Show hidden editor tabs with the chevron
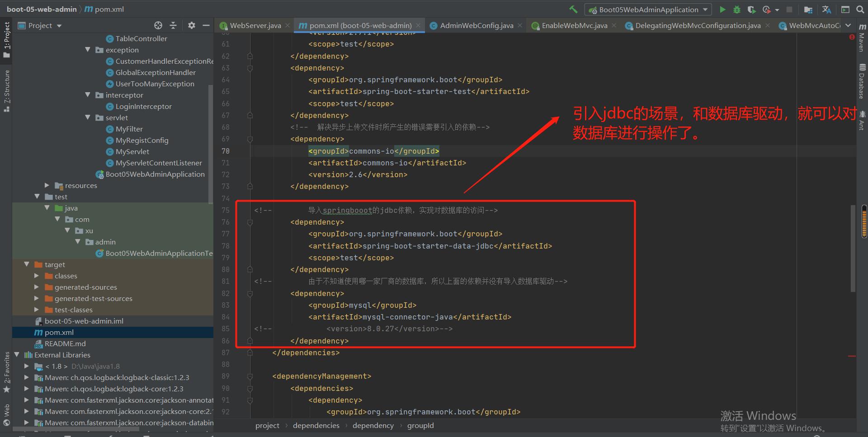The image size is (868, 437). pos(848,25)
